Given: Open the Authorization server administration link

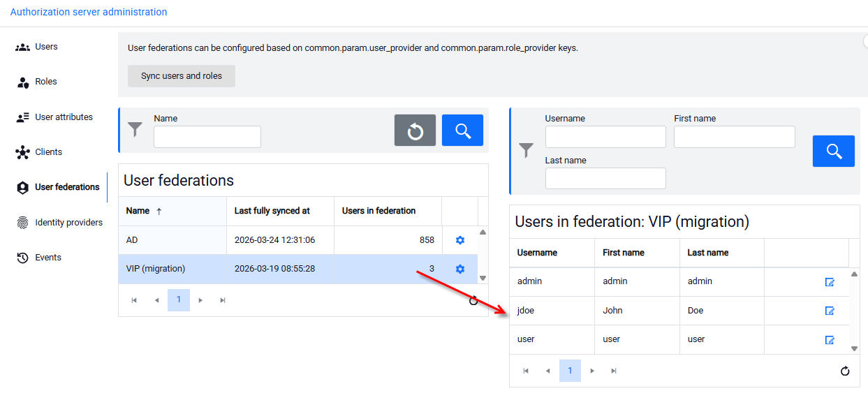Looking at the screenshot, I should (89, 12).
